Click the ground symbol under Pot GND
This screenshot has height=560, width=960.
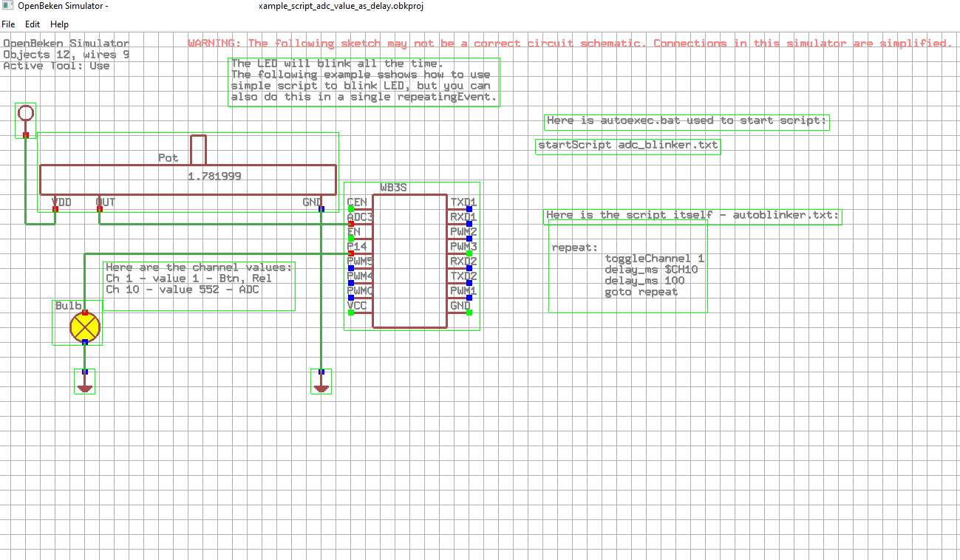321,383
